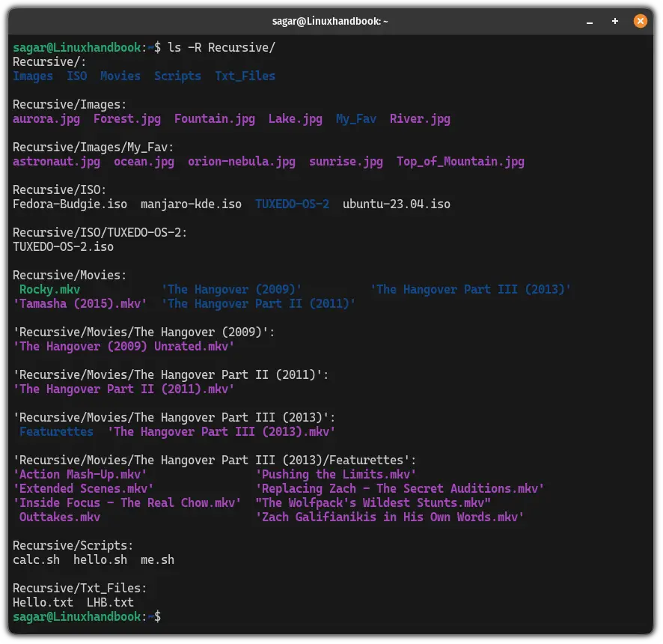Image resolution: width=663 pixels, height=644 pixels.
Task: Click the My_Fav subdirectory under Images
Action: pyautogui.click(x=355, y=118)
